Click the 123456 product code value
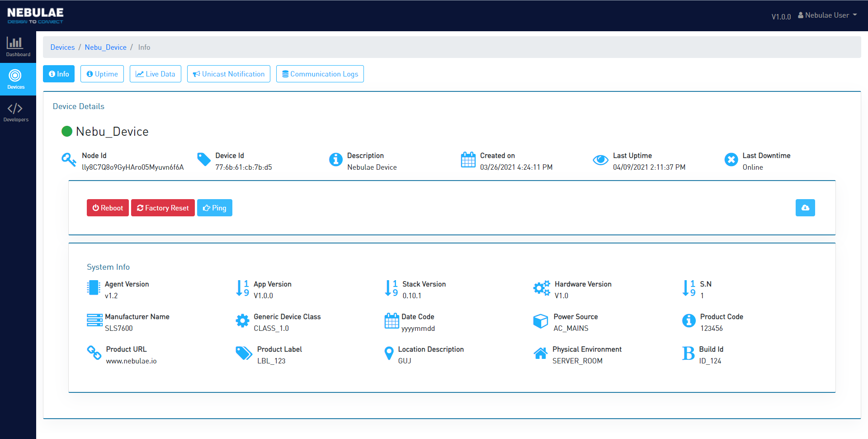 (712, 328)
